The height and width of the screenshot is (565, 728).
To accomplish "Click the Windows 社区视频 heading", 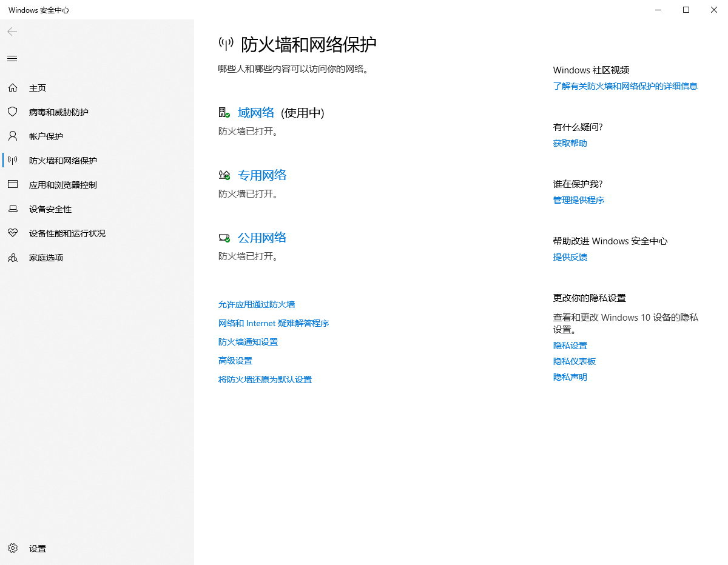I will click(591, 70).
